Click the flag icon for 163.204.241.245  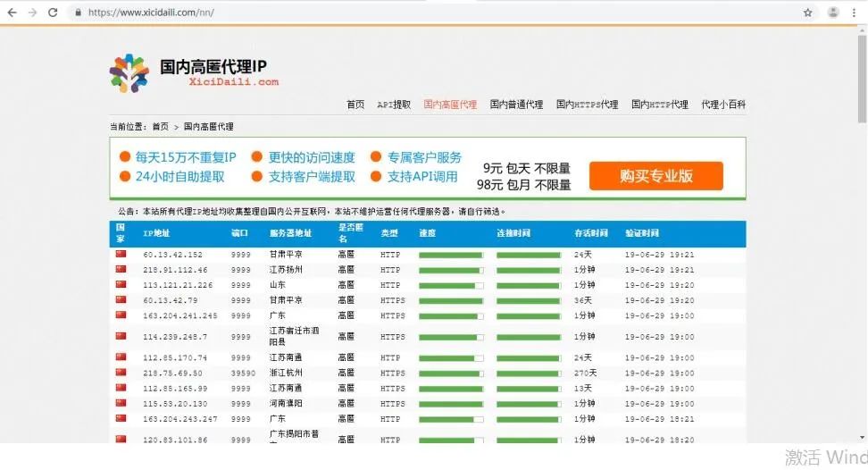(x=121, y=315)
